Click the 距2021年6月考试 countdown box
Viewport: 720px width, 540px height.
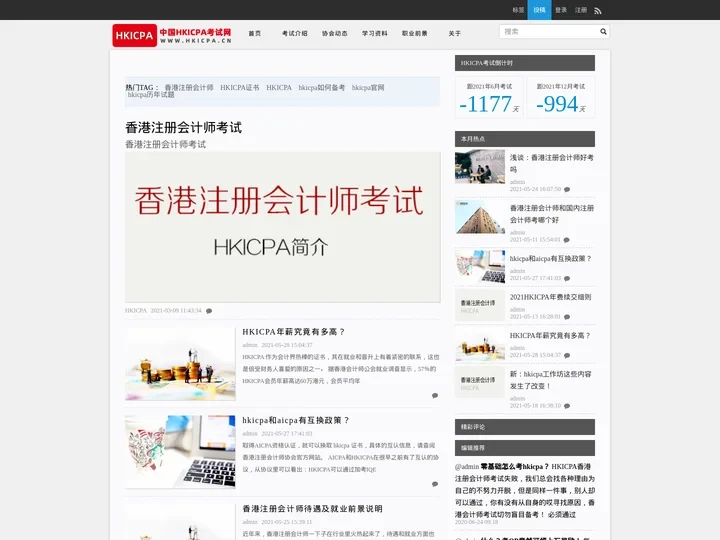coord(489,97)
